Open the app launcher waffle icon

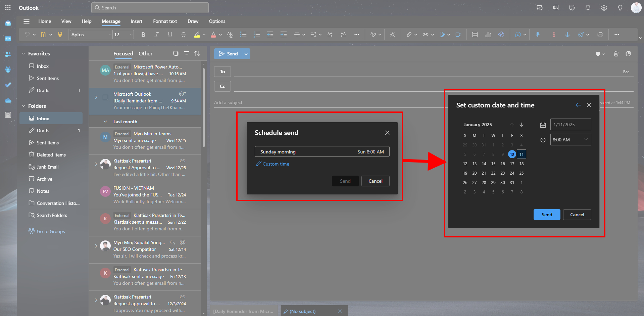pyautogui.click(x=8, y=7)
